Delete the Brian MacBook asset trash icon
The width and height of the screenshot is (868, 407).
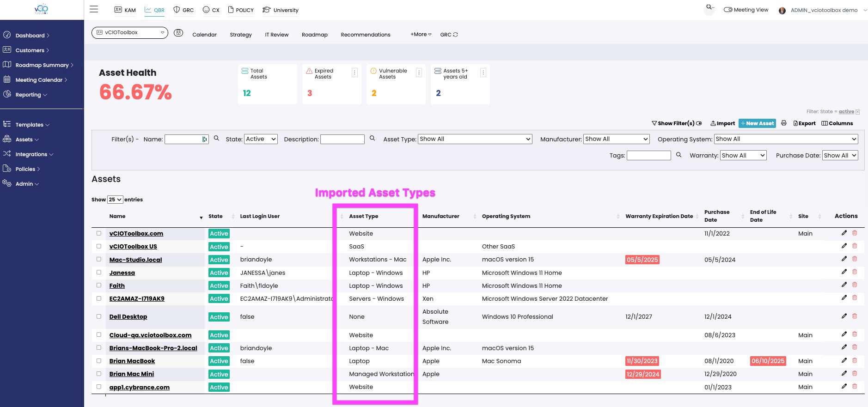pyautogui.click(x=855, y=360)
